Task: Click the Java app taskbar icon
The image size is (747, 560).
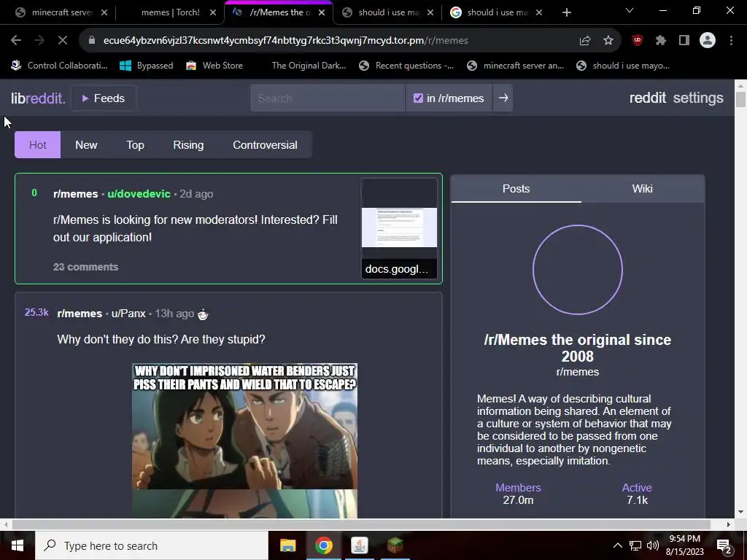Action: point(359,545)
